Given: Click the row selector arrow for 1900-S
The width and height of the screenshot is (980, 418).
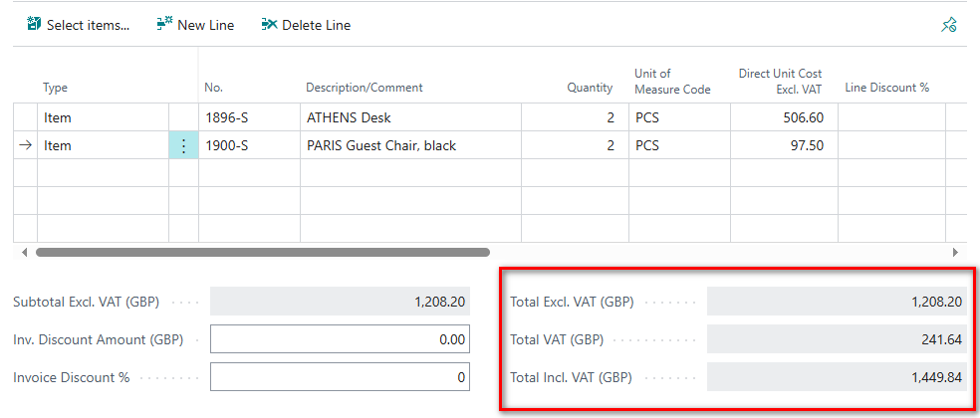Looking at the screenshot, I should (x=25, y=145).
